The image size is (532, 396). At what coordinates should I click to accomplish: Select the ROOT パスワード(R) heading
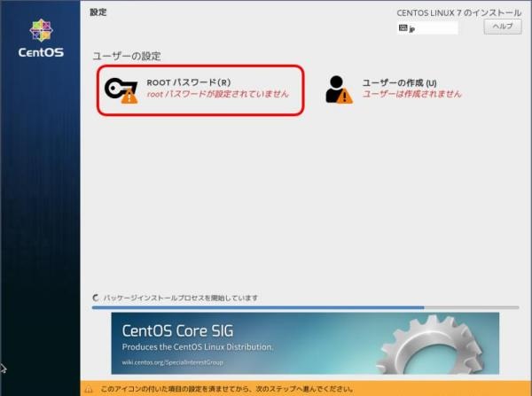(x=189, y=82)
